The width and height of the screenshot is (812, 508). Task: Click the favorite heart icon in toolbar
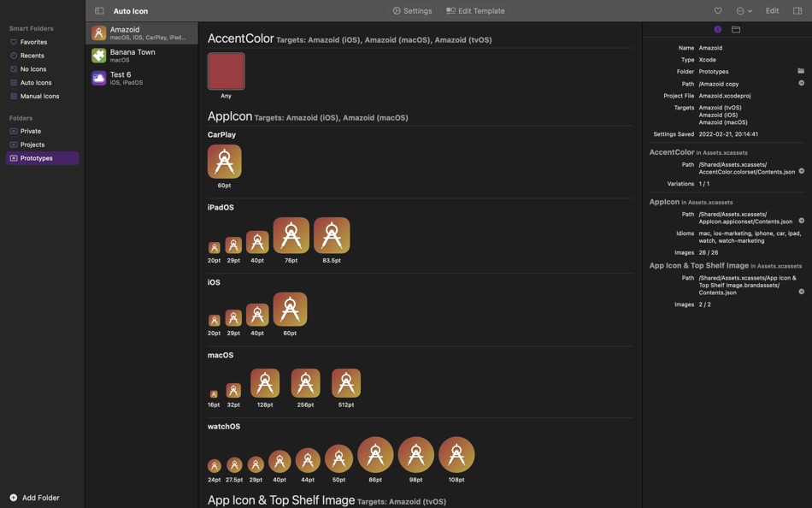pyautogui.click(x=718, y=11)
